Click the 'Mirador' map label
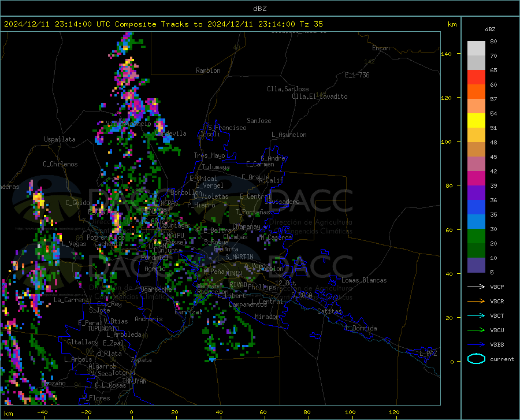 point(266,317)
